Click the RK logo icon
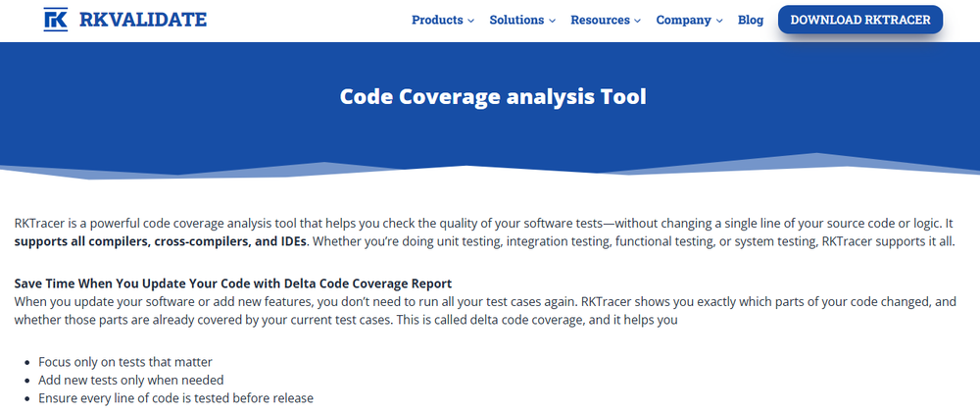The width and height of the screenshot is (980, 413). coord(56,20)
